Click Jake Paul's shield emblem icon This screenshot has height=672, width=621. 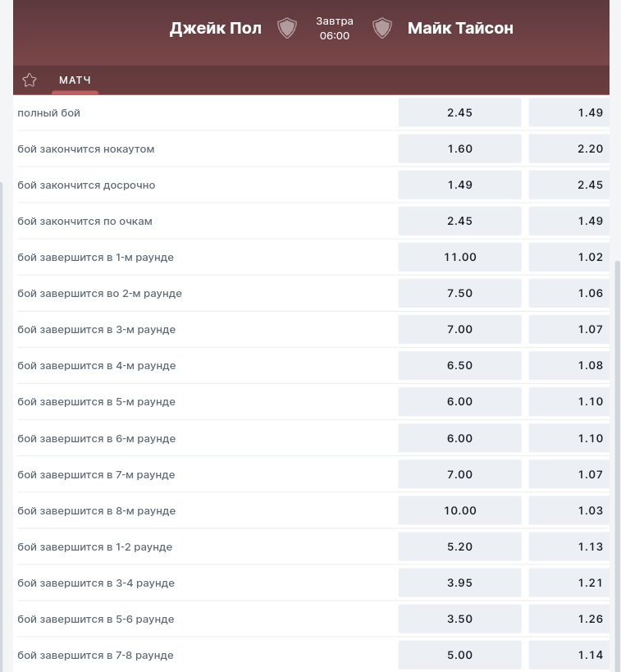tap(287, 28)
